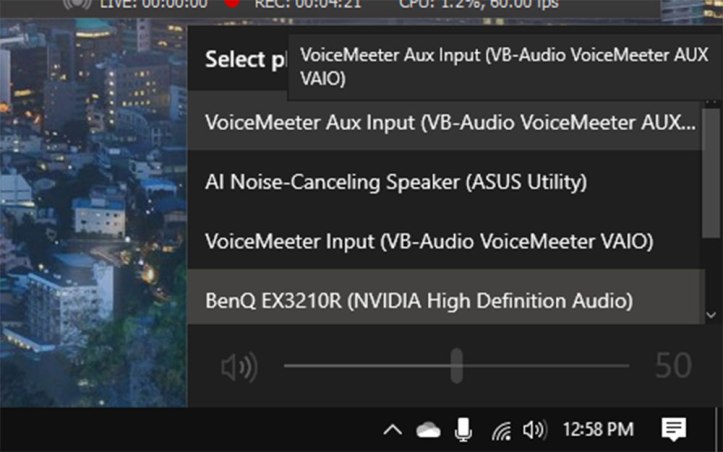Mute audio using flyout speaker icon
723x452 pixels.
[238, 367]
